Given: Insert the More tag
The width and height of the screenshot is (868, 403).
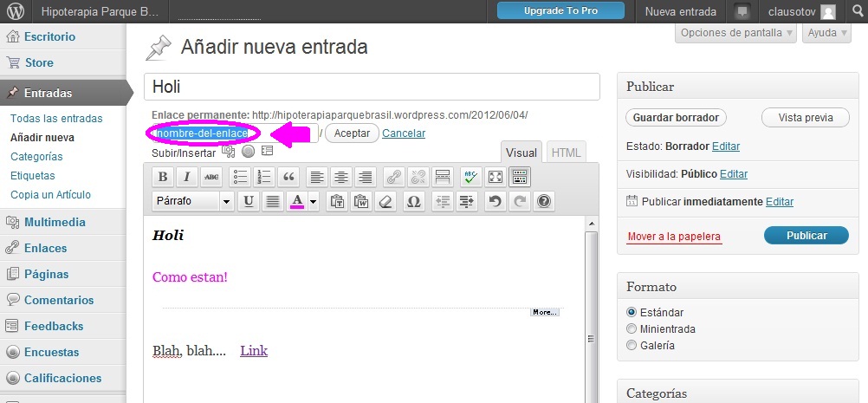Looking at the screenshot, I should coord(442,177).
